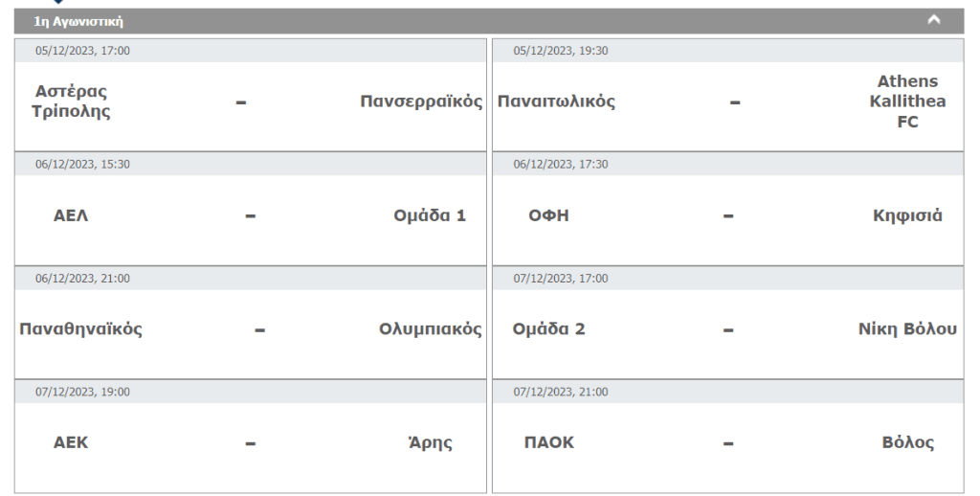Click score dash between ΑΕΚ and Άρης
Image resolution: width=980 pixels, height=496 pixels.
click(251, 444)
